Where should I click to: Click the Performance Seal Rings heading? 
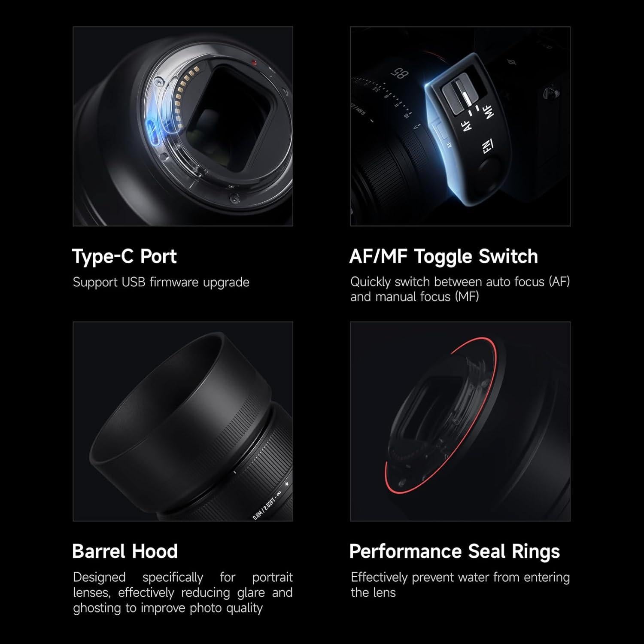[x=455, y=552]
